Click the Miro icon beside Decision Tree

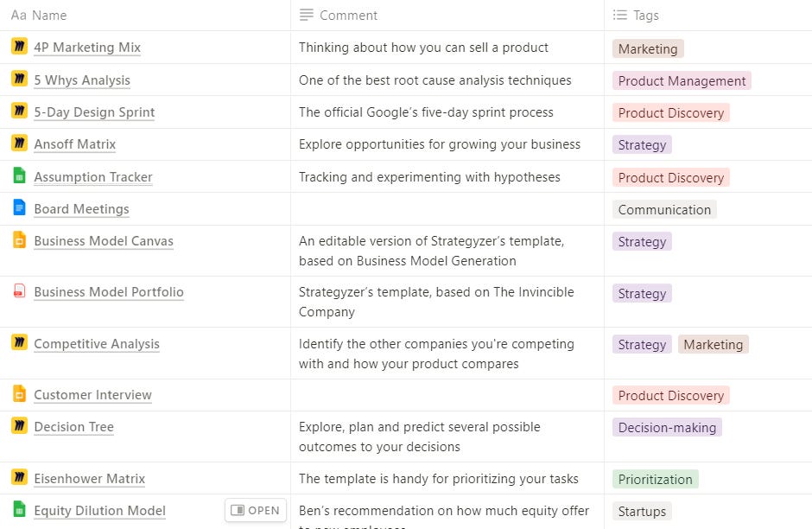[19, 426]
